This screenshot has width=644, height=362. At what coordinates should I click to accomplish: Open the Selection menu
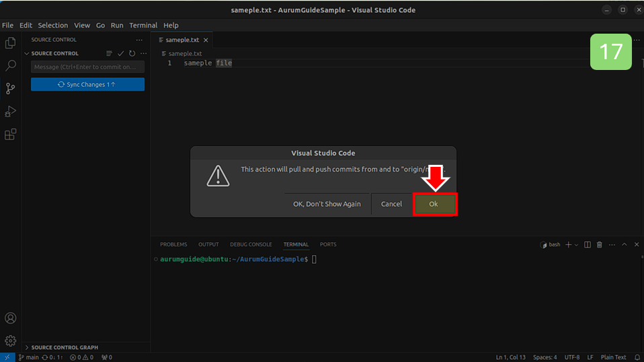click(53, 25)
